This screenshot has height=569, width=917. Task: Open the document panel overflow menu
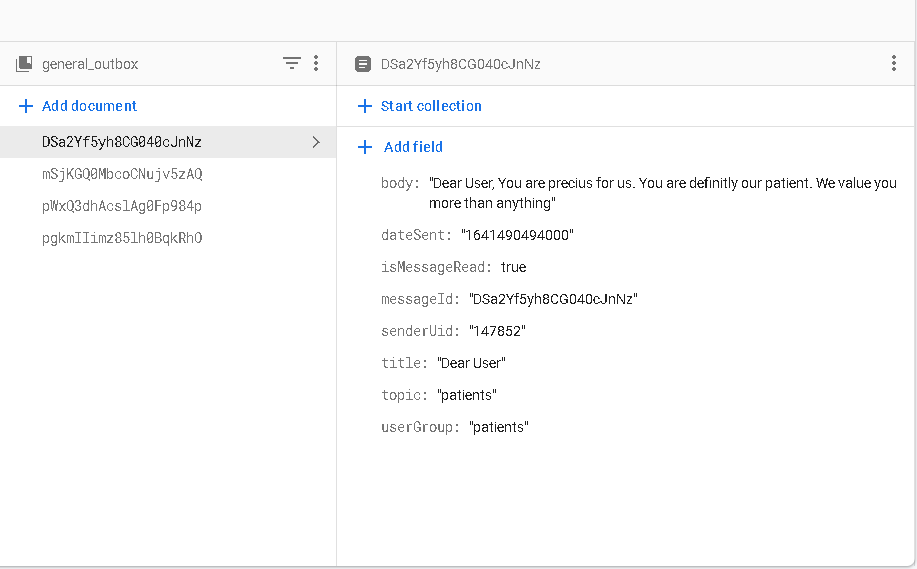[x=894, y=63]
